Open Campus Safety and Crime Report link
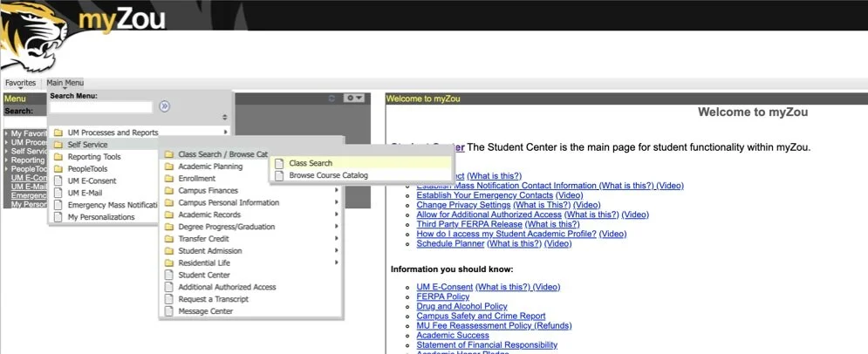This screenshot has width=868, height=354. click(x=481, y=316)
